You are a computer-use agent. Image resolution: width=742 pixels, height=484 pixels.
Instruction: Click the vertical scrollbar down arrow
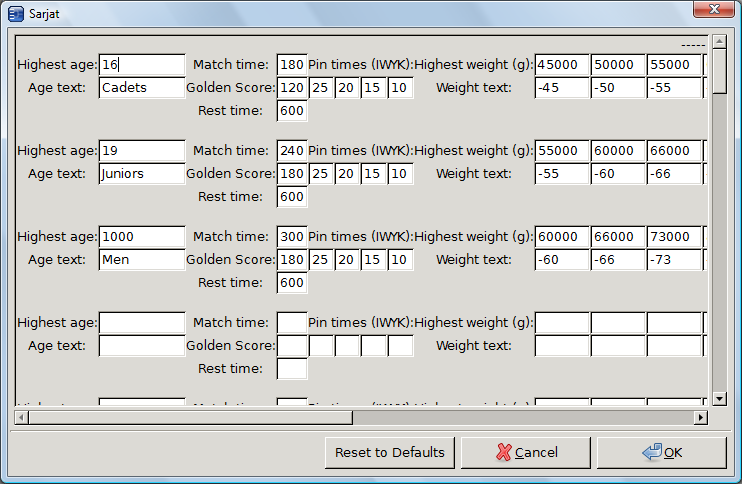718,398
